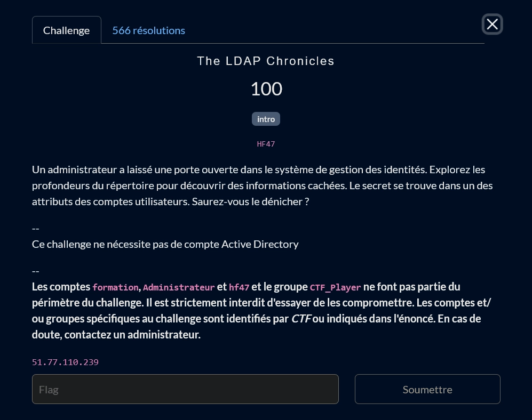Click the hf47 account name in the warning
Image resolution: width=532 pixels, height=420 pixels.
click(239, 287)
